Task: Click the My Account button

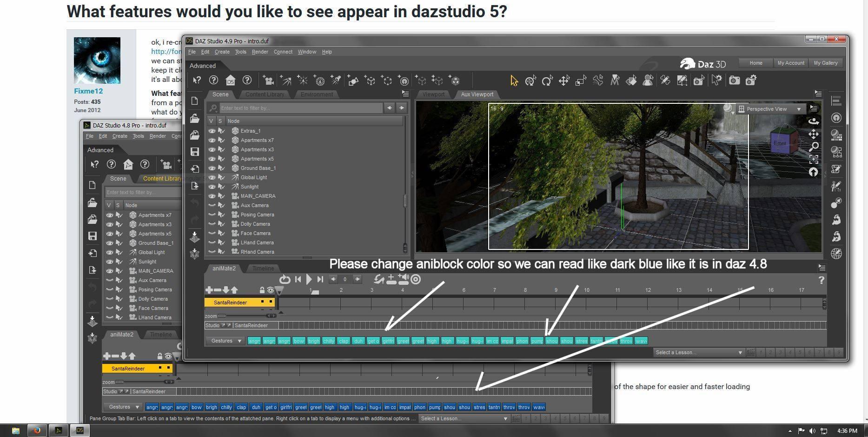Action: tap(791, 63)
